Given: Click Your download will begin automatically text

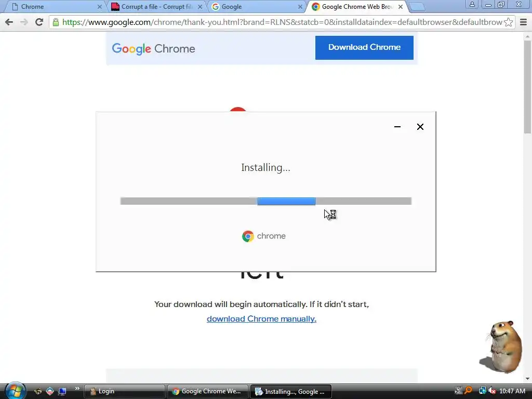Looking at the screenshot, I should coord(262,304).
